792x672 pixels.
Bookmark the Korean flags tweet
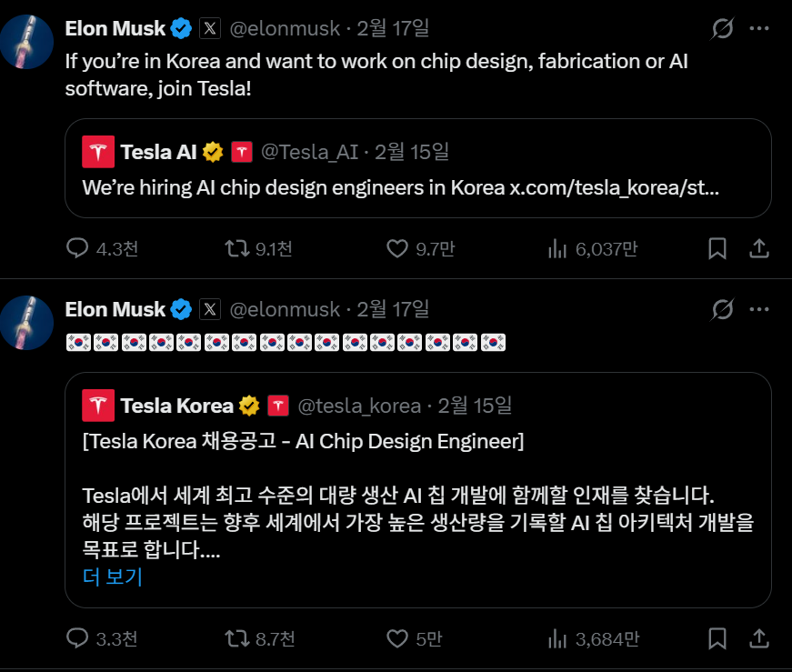coord(717,639)
